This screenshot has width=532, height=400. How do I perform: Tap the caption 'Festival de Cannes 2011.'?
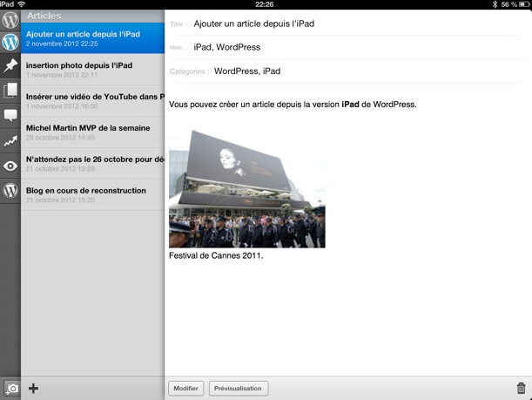coord(216,255)
